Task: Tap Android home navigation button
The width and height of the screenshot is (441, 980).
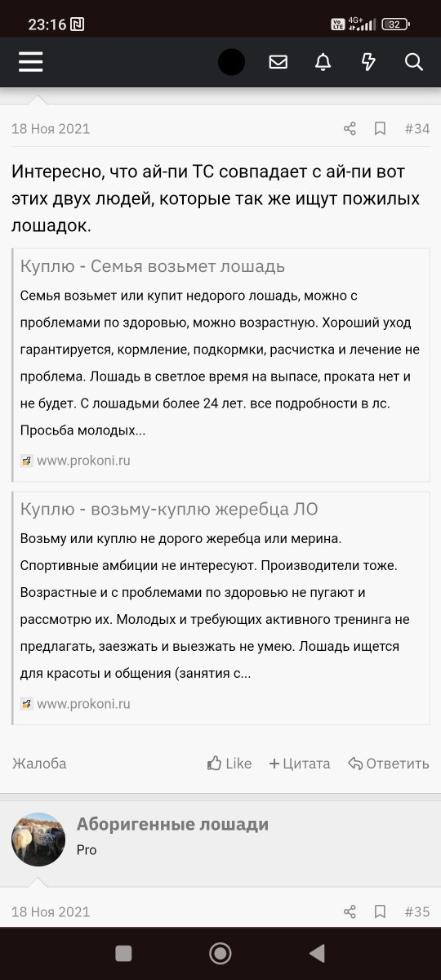Action: (220, 953)
